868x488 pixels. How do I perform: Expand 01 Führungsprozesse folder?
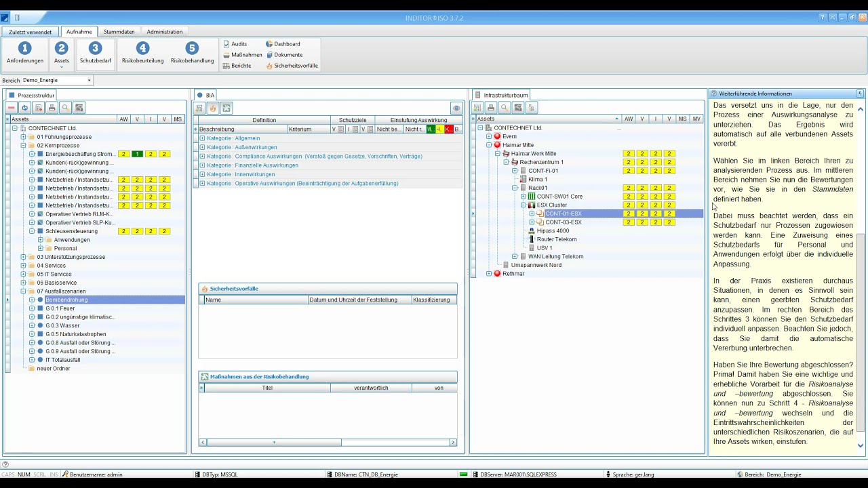tap(23, 137)
